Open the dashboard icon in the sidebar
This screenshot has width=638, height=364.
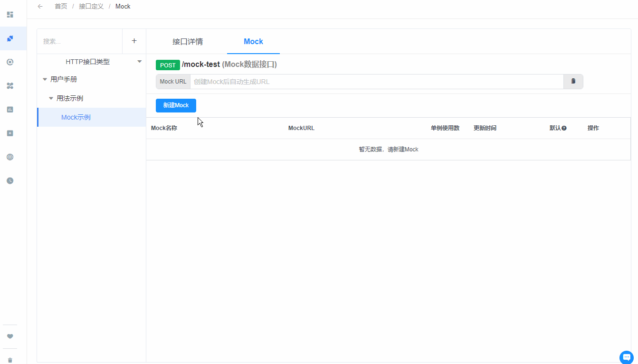coord(10,15)
